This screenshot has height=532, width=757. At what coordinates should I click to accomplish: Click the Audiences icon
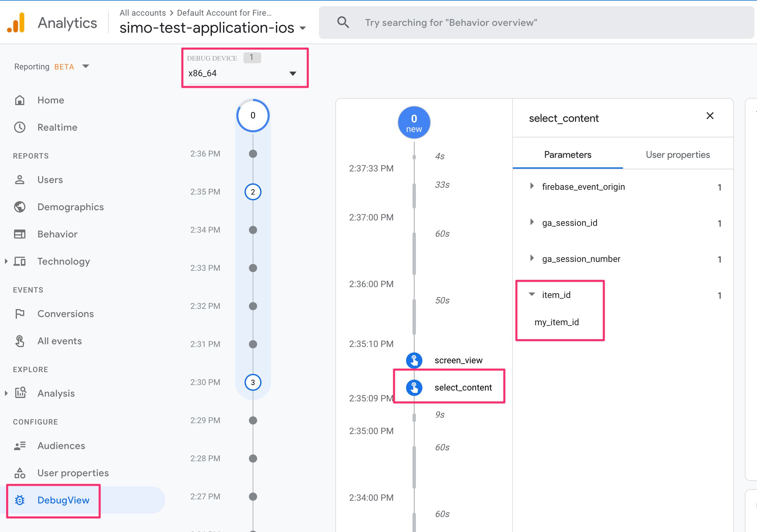20,446
